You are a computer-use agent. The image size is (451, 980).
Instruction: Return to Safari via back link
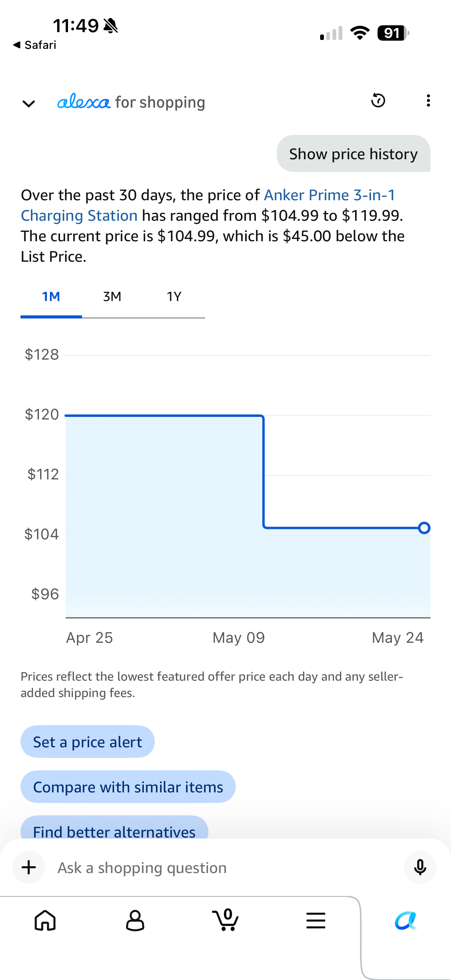click(34, 45)
